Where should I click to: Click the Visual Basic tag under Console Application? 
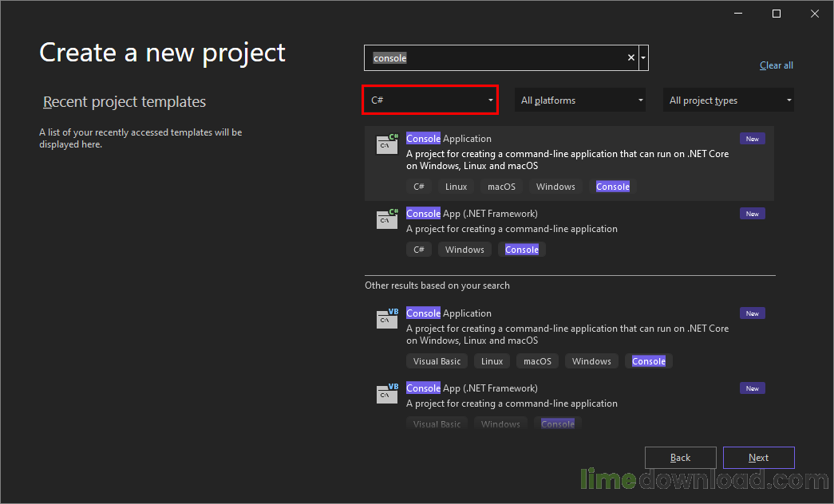(437, 360)
